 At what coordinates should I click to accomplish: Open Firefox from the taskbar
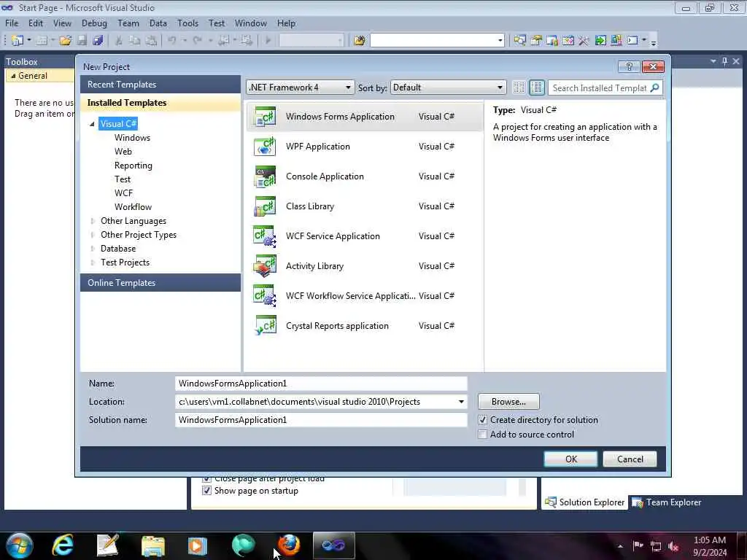[289, 545]
